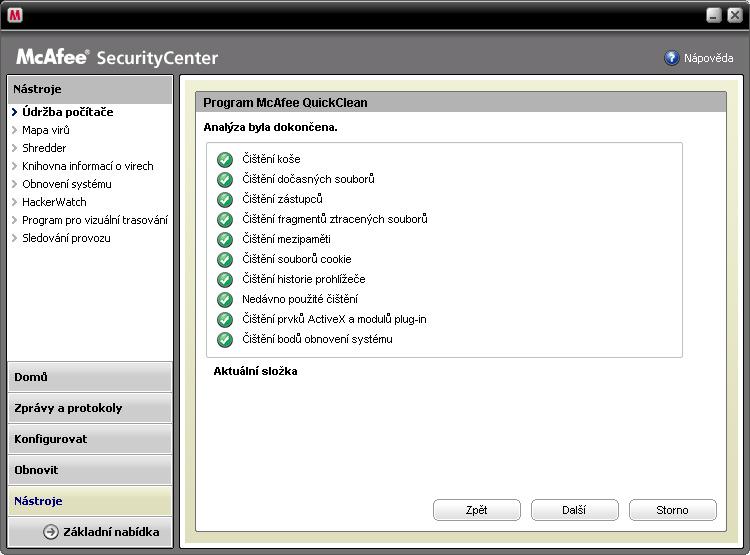This screenshot has width=750, height=555.
Task: Open the Nápověda help icon
Action: tap(672, 58)
